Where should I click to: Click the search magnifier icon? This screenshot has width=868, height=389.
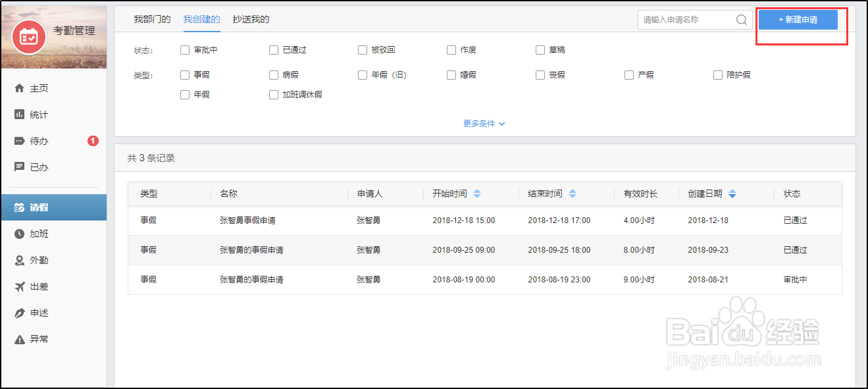coord(742,20)
